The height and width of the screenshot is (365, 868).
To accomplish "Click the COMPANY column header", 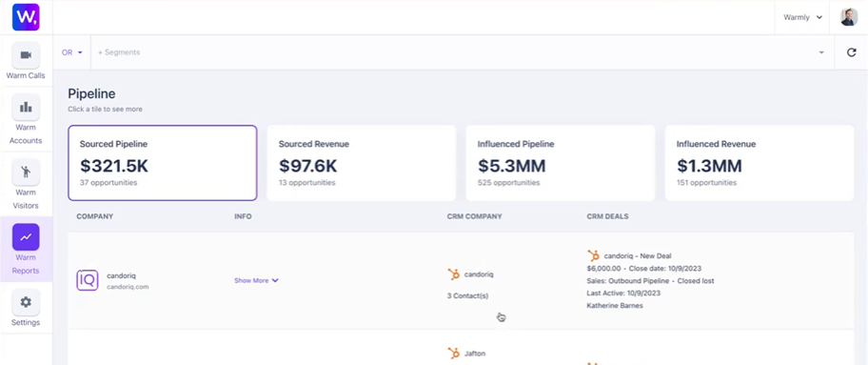I will pos(94,216).
